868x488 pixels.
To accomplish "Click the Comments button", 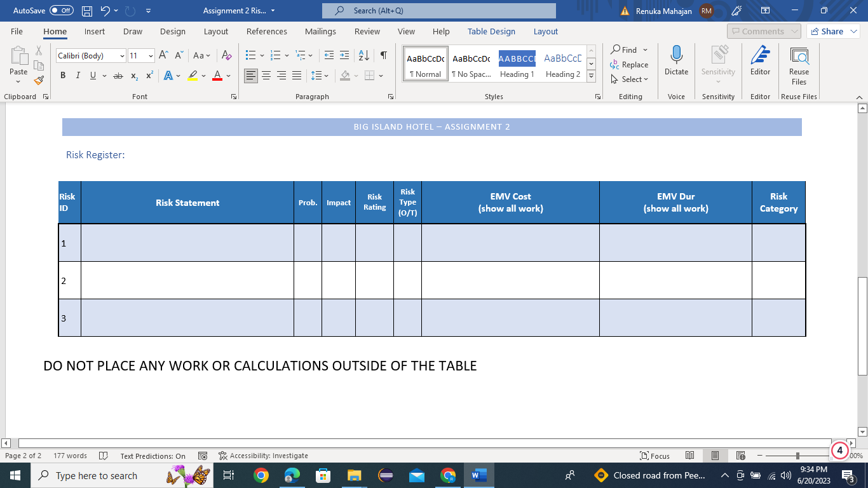I will pyautogui.click(x=764, y=31).
